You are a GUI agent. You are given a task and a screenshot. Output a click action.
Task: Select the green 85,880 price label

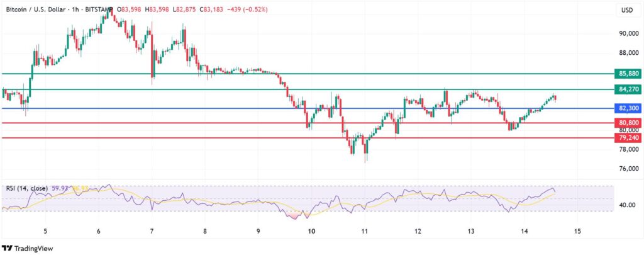[628, 74]
